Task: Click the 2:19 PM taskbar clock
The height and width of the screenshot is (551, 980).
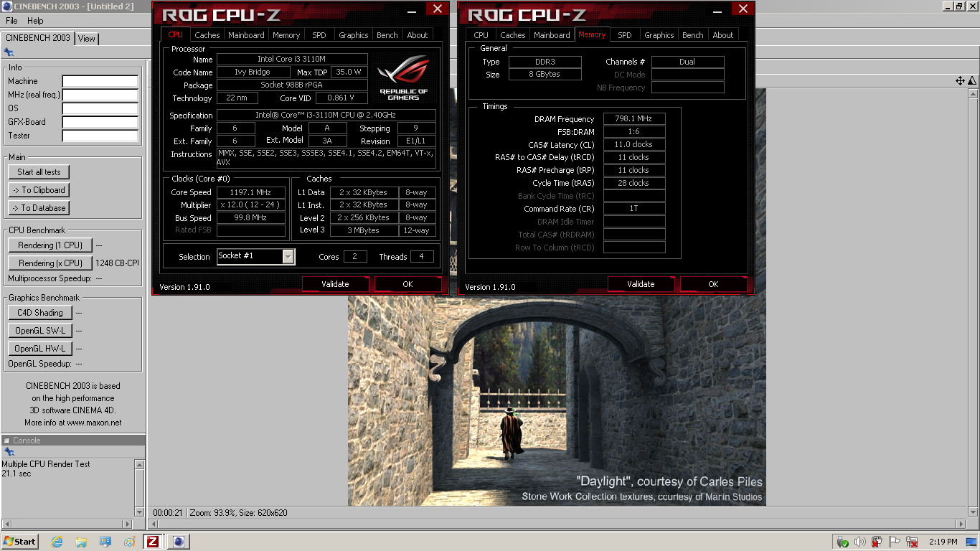Action: click(x=943, y=542)
